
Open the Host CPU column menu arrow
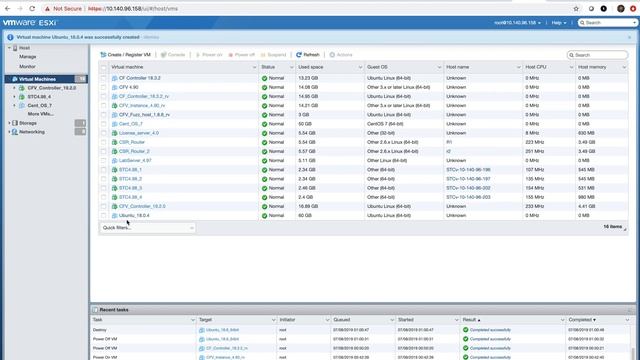(x=571, y=67)
